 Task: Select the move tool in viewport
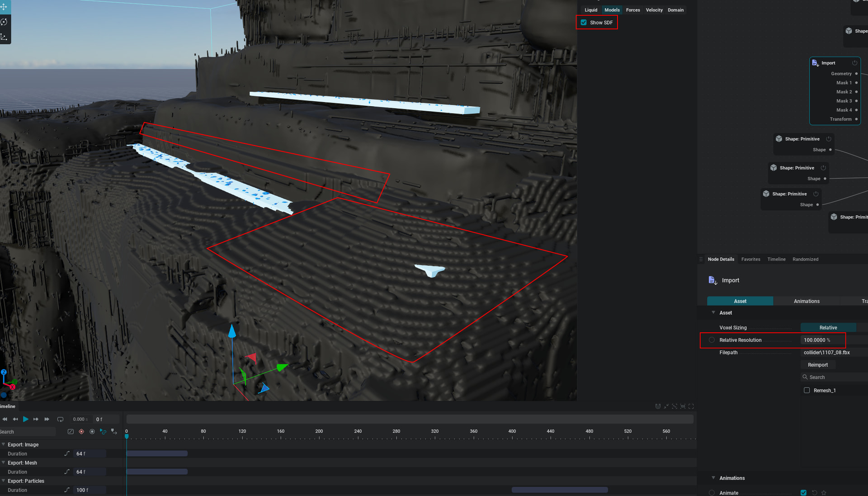[x=4, y=7]
